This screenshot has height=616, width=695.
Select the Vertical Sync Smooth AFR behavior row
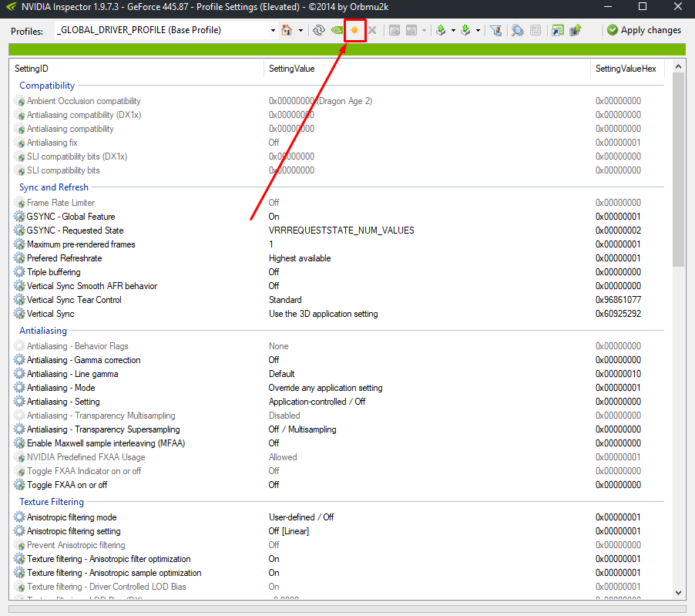tap(337, 286)
